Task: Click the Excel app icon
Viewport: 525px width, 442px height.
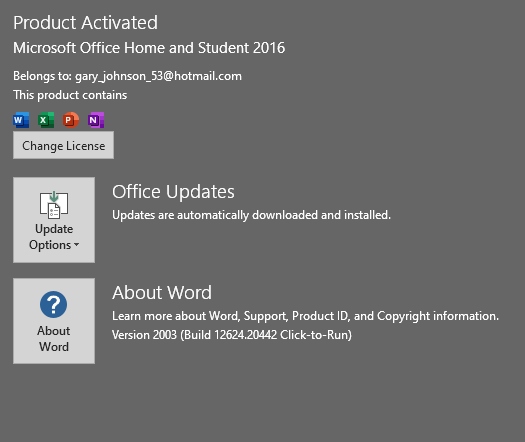Action: click(46, 120)
